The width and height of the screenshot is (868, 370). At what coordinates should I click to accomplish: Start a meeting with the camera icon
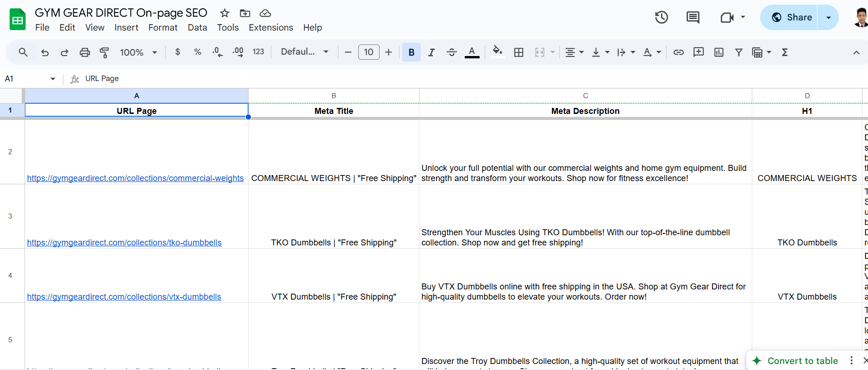(x=728, y=18)
